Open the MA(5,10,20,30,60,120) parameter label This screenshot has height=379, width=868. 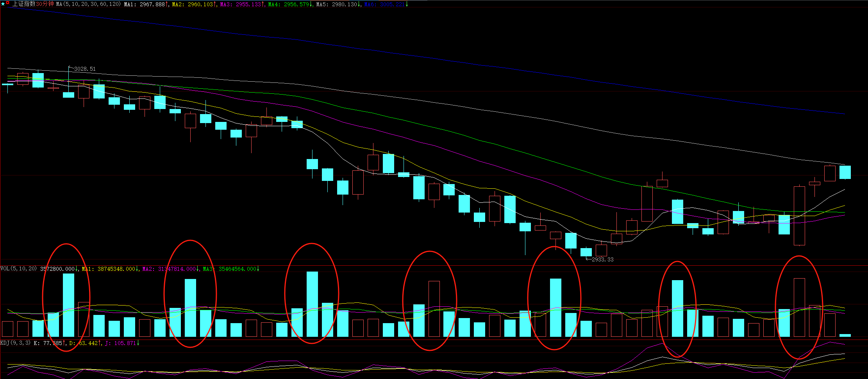89,4
